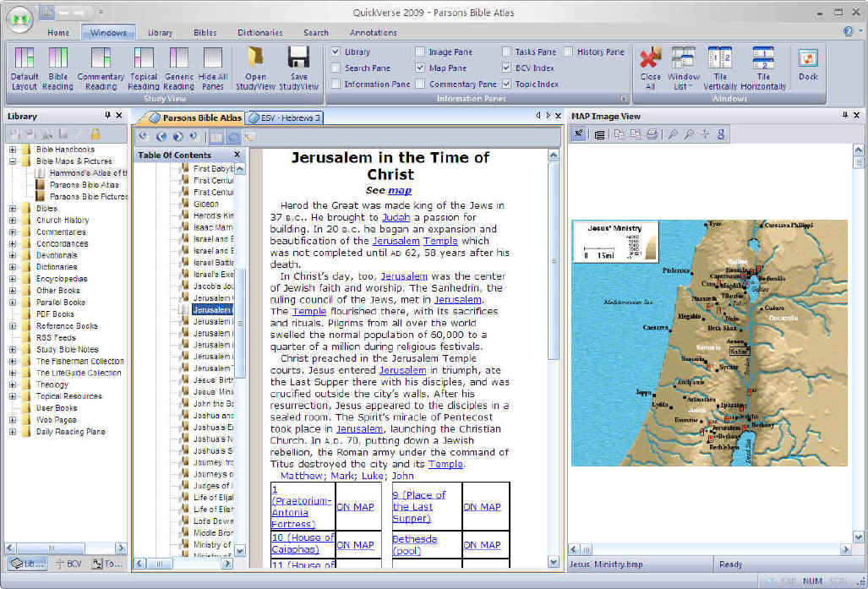This screenshot has width=868, height=589.
Task: Go back in book toolbar
Action: point(161,136)
